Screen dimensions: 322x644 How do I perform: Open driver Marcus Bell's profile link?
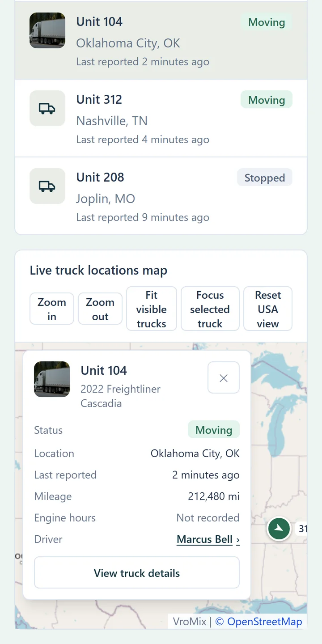point(205,539)
